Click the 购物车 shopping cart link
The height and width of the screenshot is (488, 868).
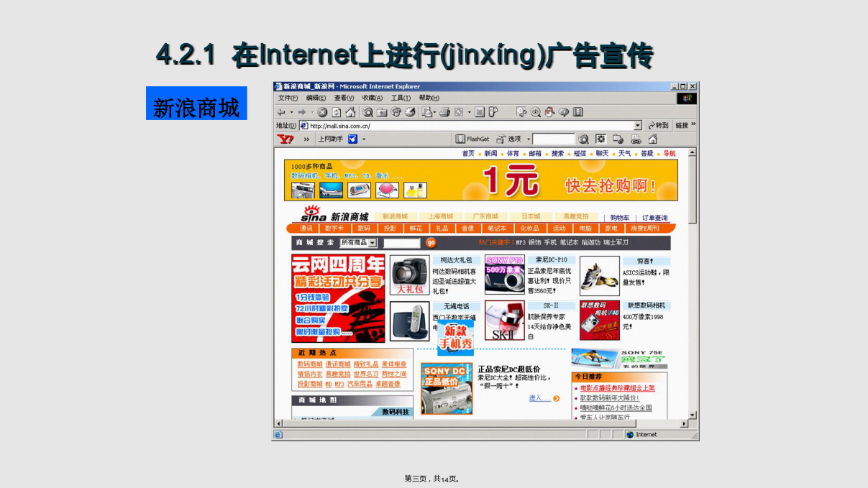(x=620, y=218)
